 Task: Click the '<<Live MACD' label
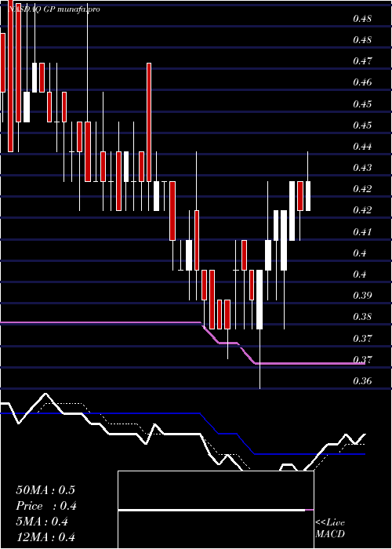pos(330,529)
